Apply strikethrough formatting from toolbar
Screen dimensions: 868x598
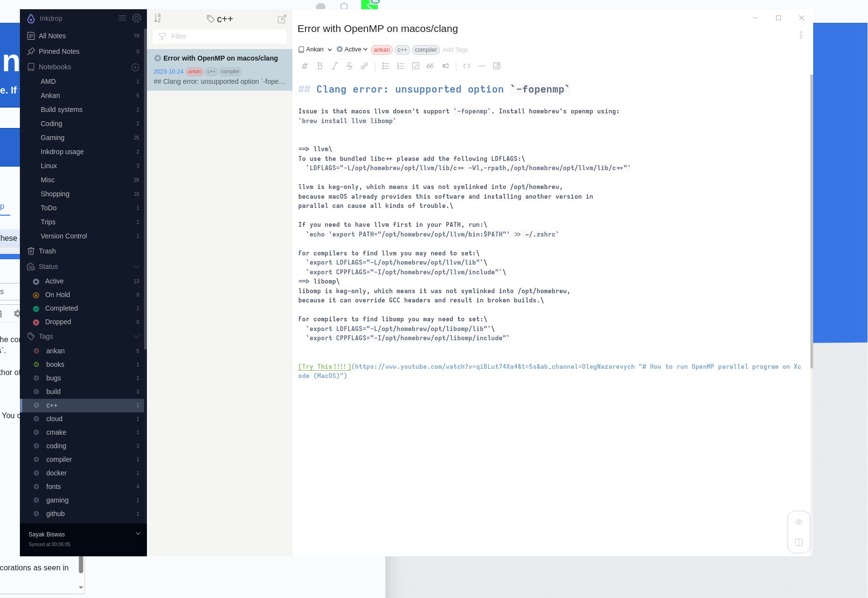349,66
